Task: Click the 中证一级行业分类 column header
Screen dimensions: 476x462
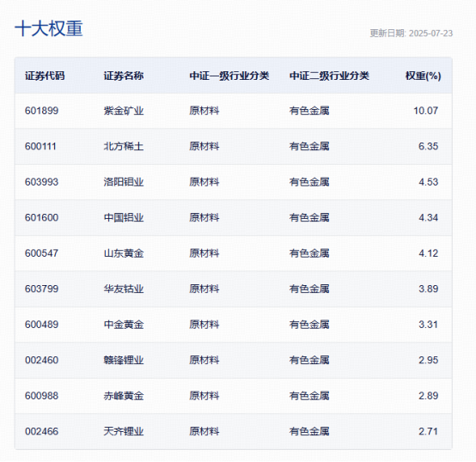Action: coord(229,76)
